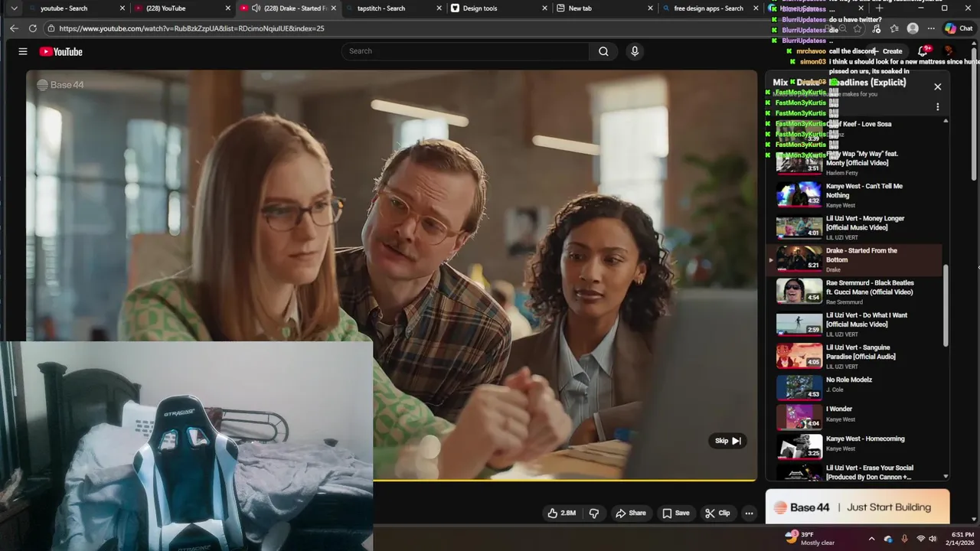980x551 pixels.
Task: Select 'Kanye West - Homecoming' title
Action: pyautogui.click(x=865, y=439)
